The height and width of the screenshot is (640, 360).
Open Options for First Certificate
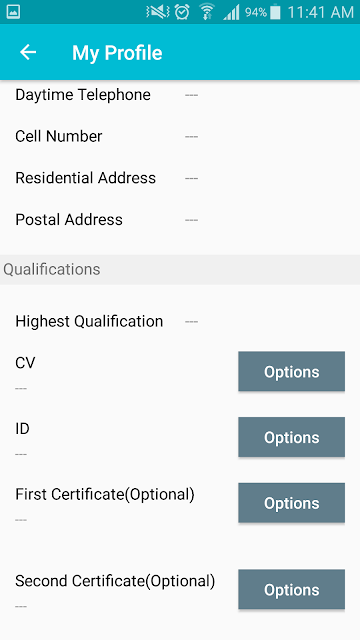coord(291,503)
